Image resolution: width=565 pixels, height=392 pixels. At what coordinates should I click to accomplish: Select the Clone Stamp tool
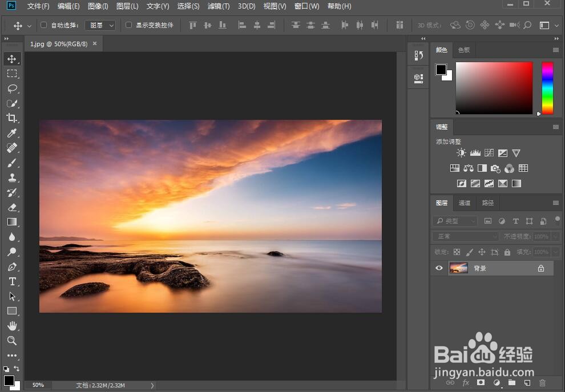(12, 177)
